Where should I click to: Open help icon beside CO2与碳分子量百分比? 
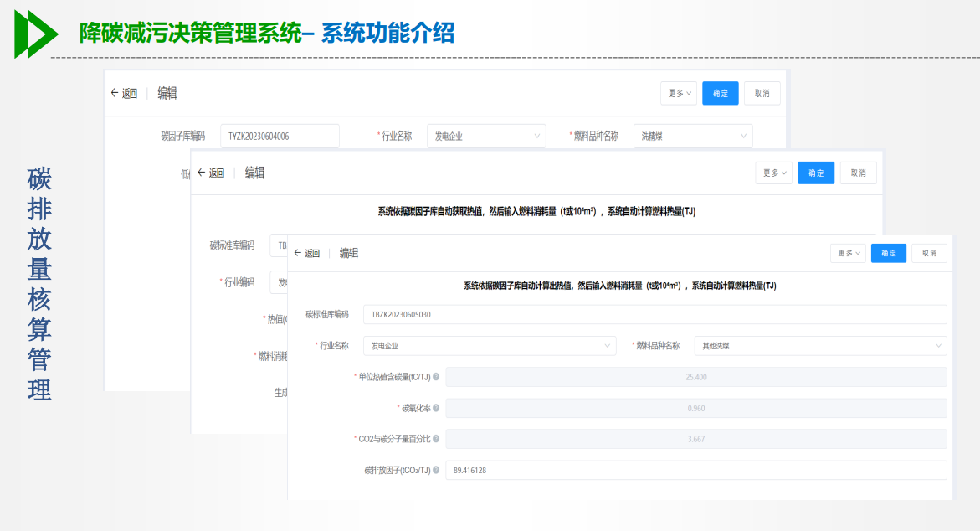[436, 438]
